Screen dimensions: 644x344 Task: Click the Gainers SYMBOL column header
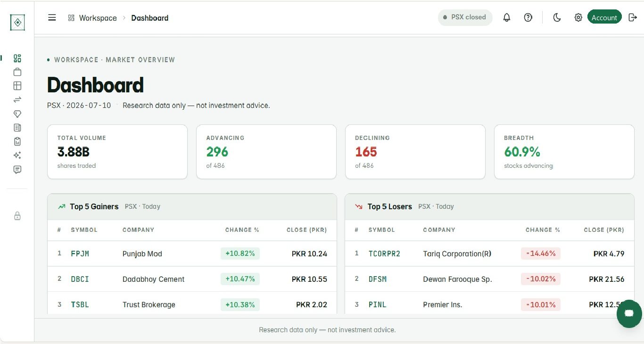coord(84,230)
